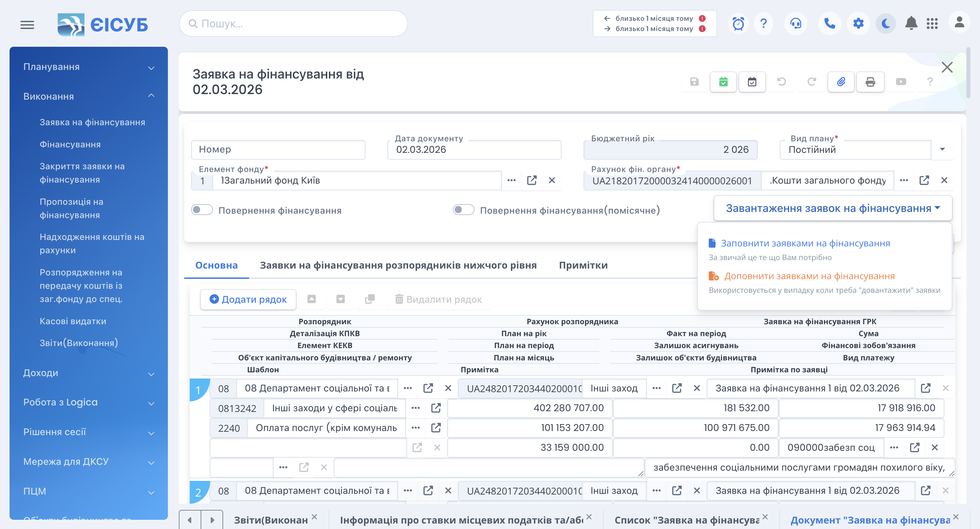Open the help question mark in header

click(763, 24)
